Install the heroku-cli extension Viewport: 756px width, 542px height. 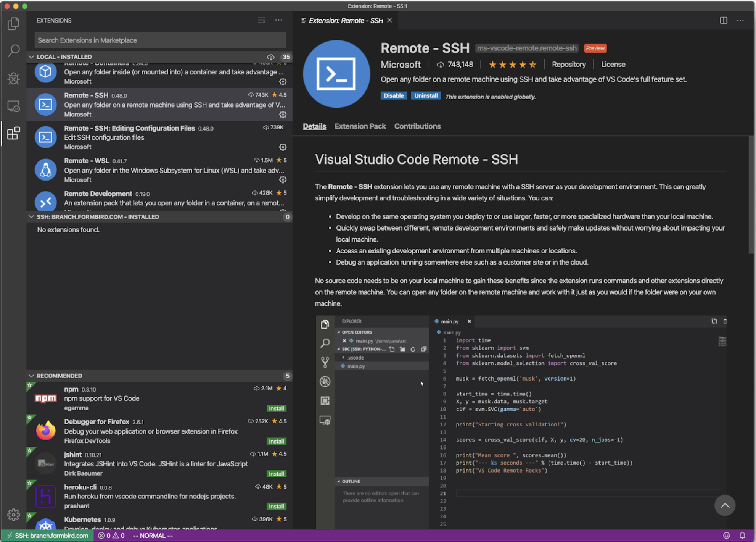click(276, 506)
